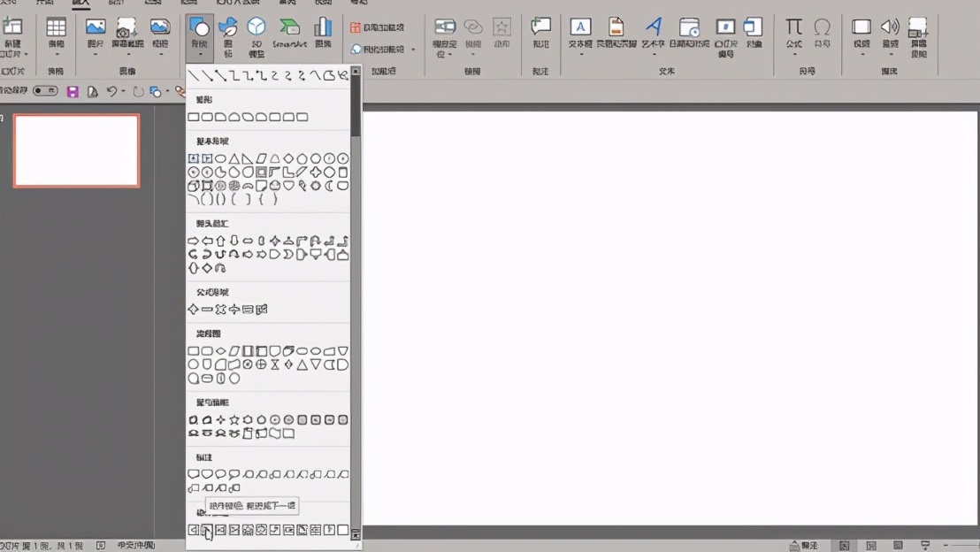Expand the Equation dropdown arrow
This screenshot has height=552, width=980.
(794, 54)
